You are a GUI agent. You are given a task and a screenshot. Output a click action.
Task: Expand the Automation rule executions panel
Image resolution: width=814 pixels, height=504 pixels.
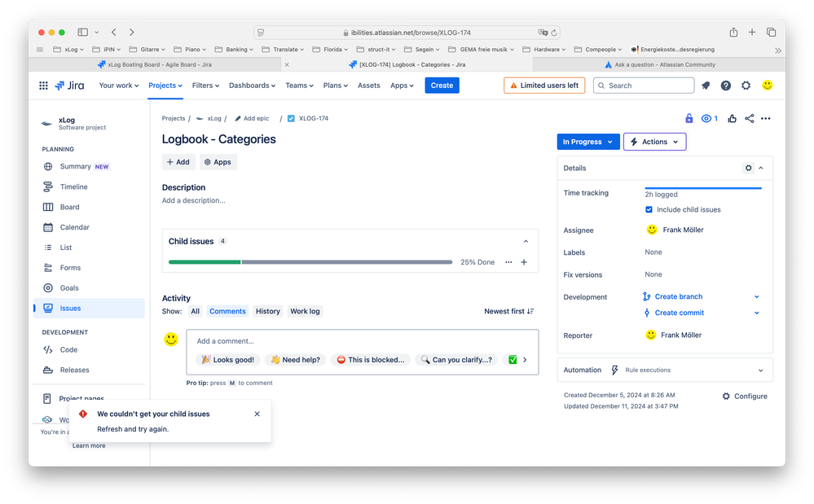click(760, 370)
